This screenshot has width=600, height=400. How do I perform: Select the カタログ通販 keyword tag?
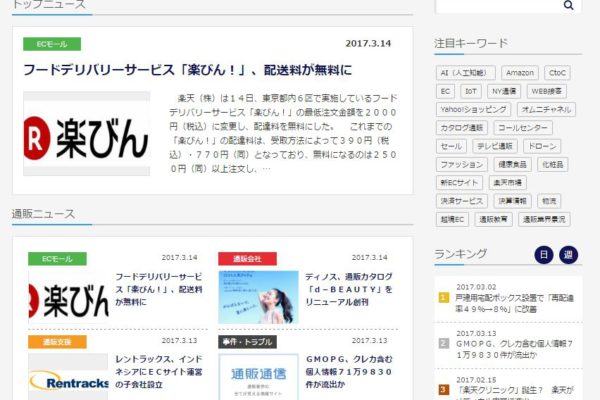pos(462,128)
